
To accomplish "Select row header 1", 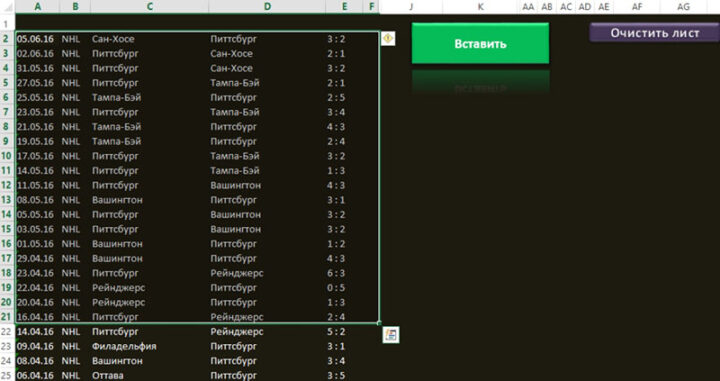I will click(6, 24).
